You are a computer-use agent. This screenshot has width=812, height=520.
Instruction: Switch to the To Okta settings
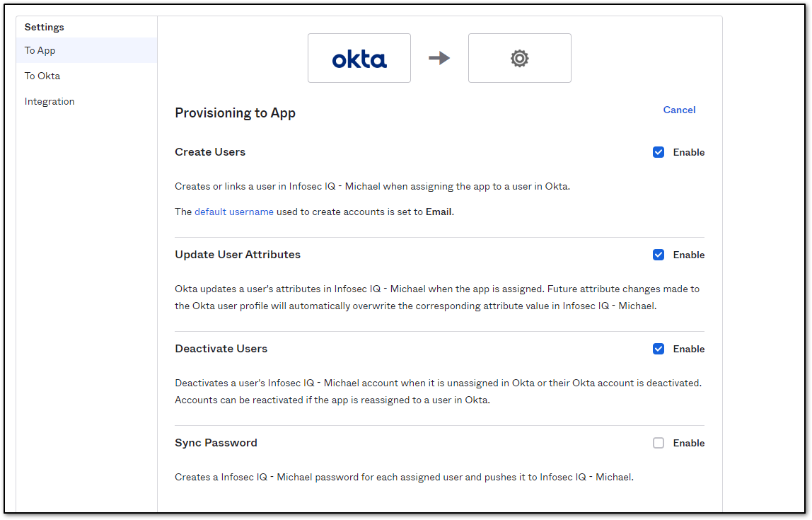(x=41, y=76)
